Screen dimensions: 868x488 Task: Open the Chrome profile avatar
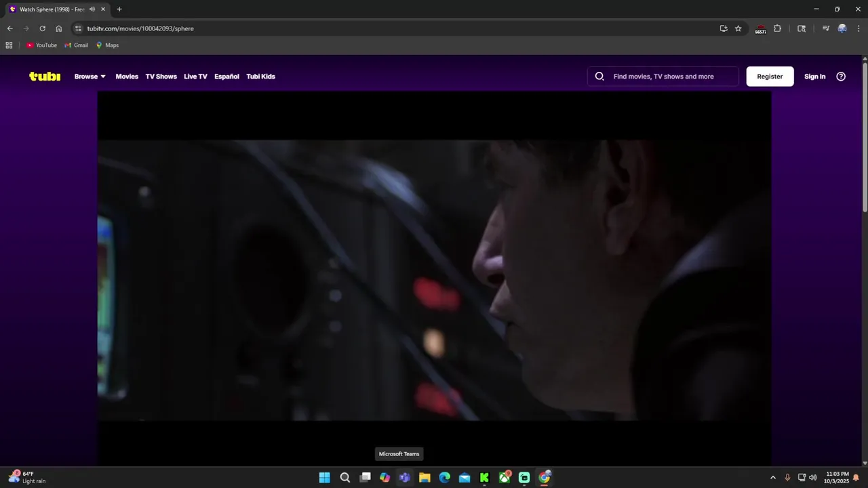tap(842, 28)
